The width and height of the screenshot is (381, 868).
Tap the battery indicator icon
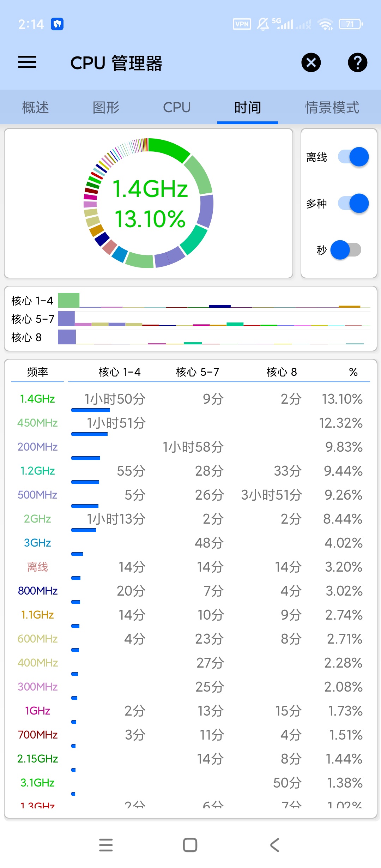pyautogui.click(x=351, y=24)
